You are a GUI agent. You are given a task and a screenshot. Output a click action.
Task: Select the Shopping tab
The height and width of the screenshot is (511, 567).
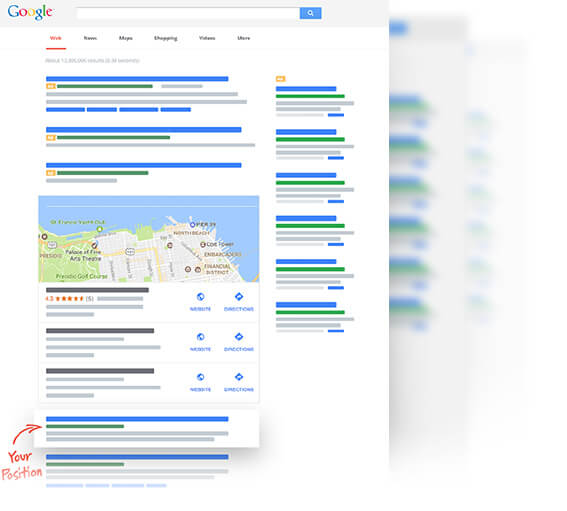click(166, 38)
